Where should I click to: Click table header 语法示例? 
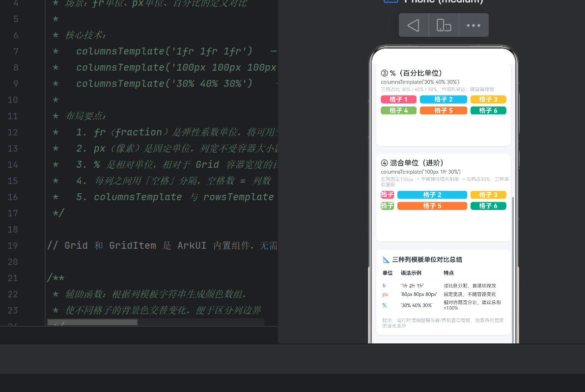pyautogui.click(x=411, y=273)
